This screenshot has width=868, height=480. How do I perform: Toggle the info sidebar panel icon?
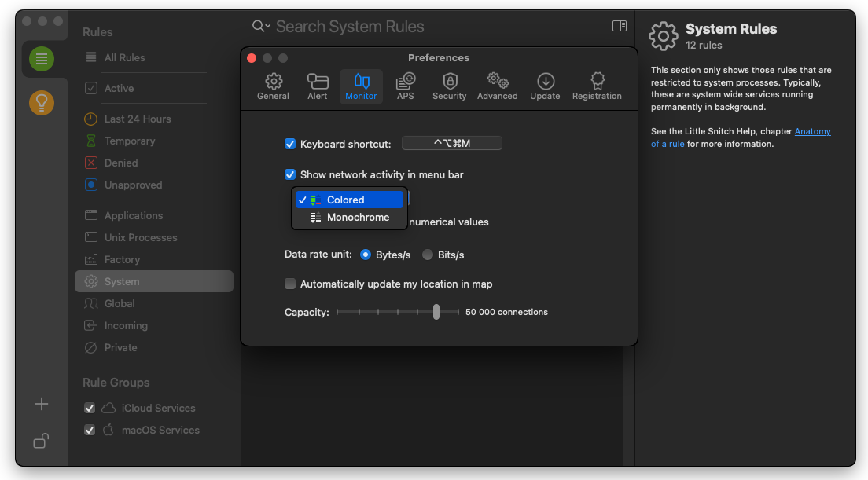[620, 26]
